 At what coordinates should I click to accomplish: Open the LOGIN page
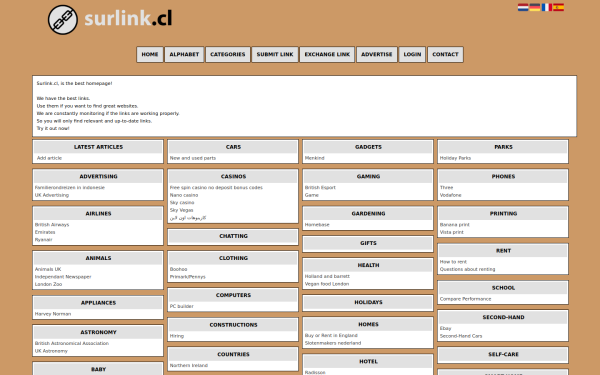tap(412, 54)
